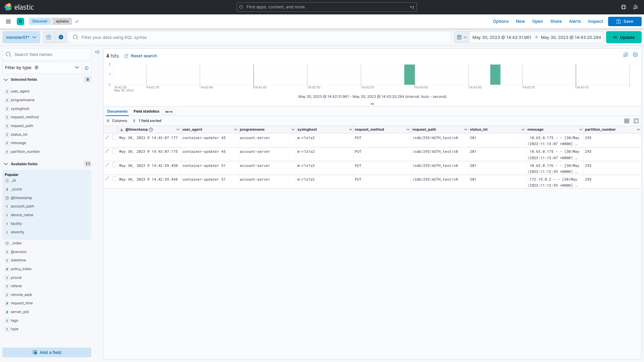The width and height of the screenshot is (644, 362).
Task: Open the display density options table icon
Action: tap(627, 121)
